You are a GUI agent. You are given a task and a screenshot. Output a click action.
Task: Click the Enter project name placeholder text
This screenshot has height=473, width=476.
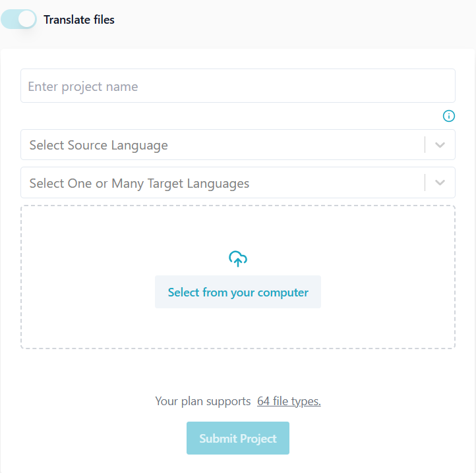click(x=83, y=87)
